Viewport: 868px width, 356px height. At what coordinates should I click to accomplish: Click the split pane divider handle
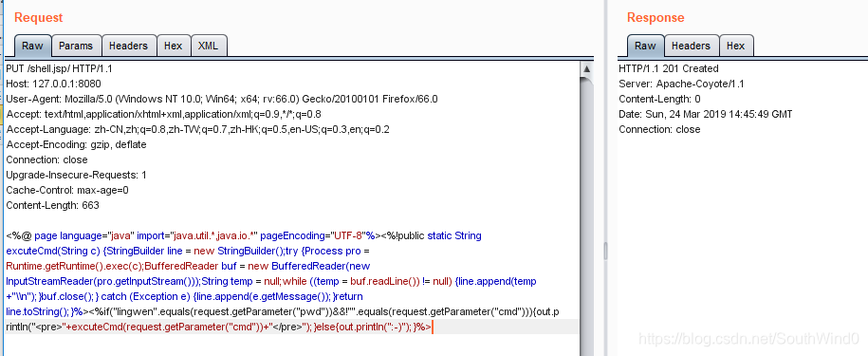pyautogui.click(x=604, y=251)
